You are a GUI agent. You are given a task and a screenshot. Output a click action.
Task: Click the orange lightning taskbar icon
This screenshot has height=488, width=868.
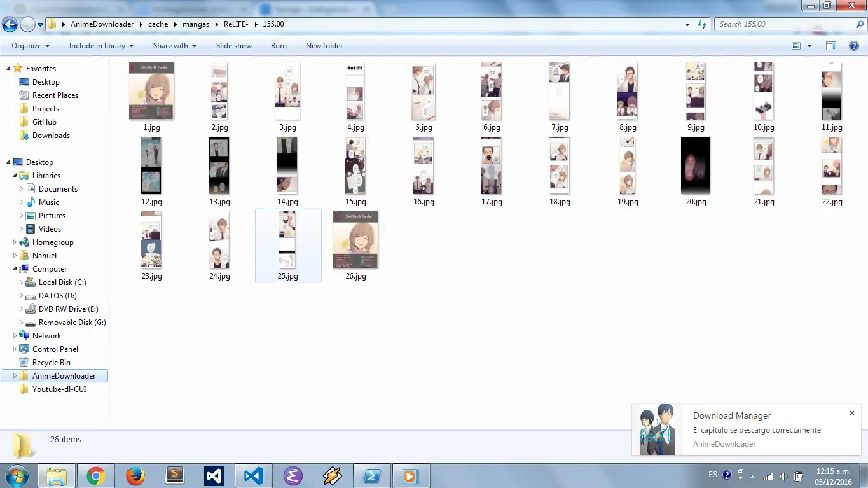[333, 476]
